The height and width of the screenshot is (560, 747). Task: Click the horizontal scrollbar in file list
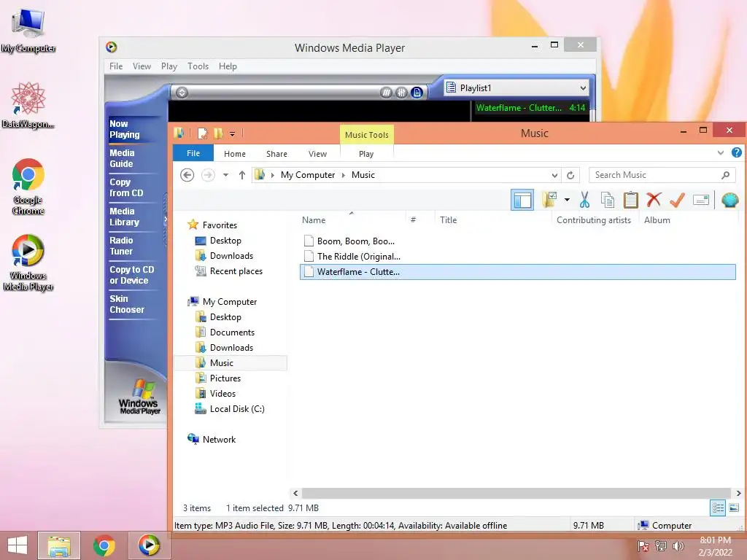click(516, 494)
